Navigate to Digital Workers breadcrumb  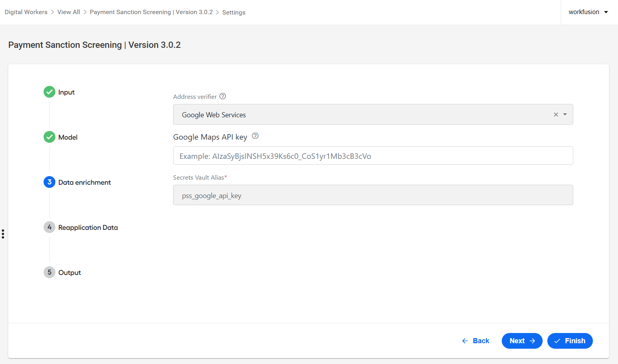tap(26, 12)
